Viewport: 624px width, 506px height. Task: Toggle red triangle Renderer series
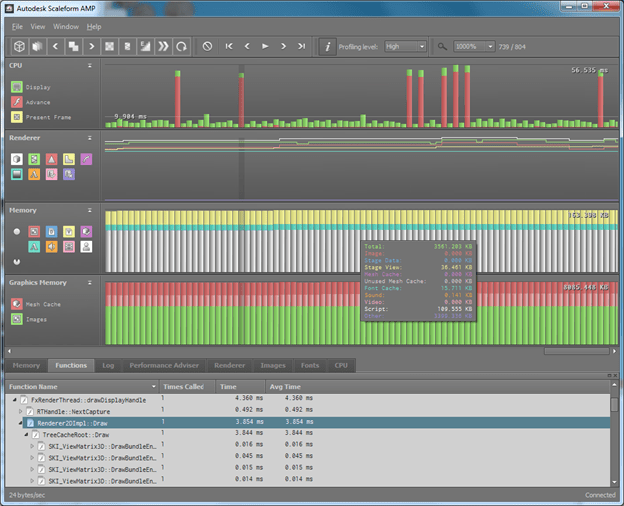click(51, 159)
